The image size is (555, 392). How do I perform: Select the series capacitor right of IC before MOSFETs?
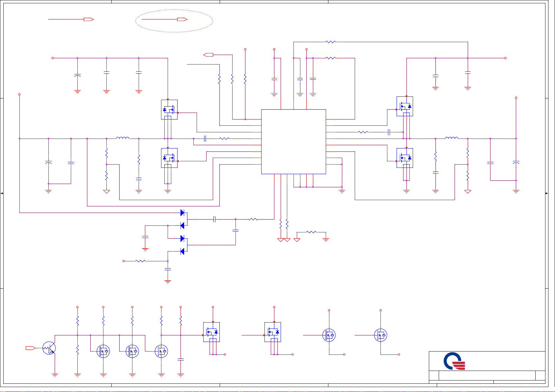(389, 132)
